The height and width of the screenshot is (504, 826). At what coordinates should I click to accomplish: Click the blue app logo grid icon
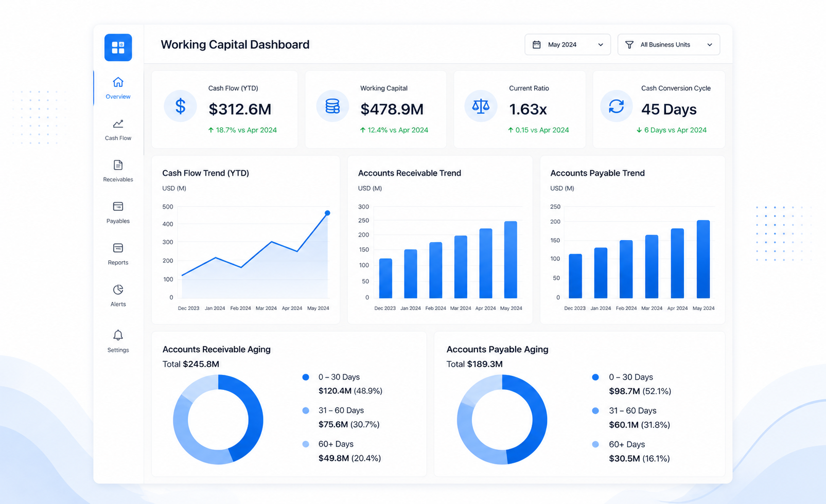point(118,47)
